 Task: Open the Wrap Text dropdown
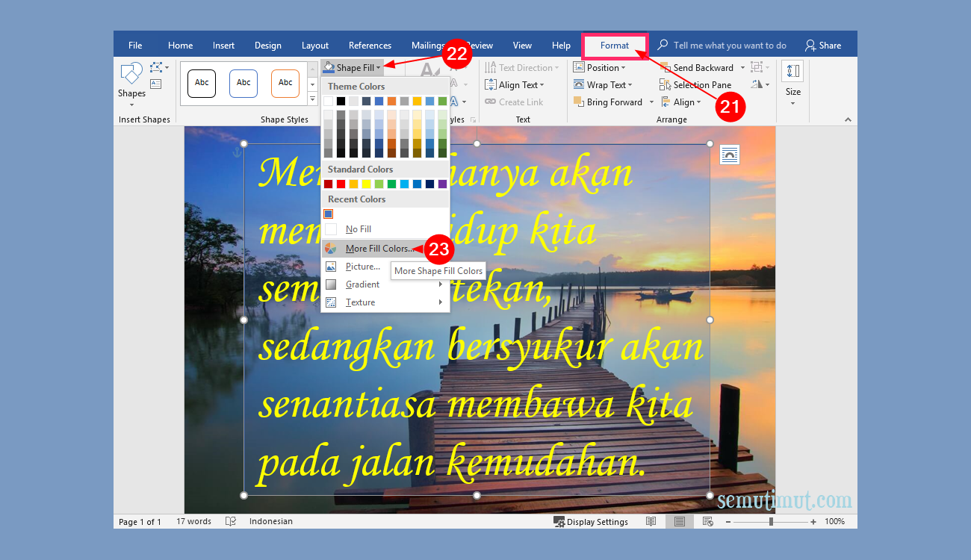coord(603,85)
